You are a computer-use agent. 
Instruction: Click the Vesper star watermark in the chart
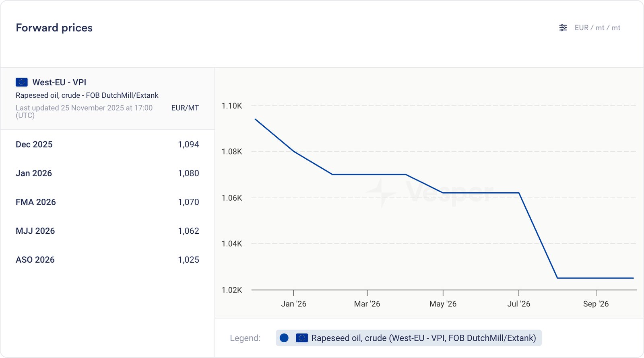coord(380,192)
